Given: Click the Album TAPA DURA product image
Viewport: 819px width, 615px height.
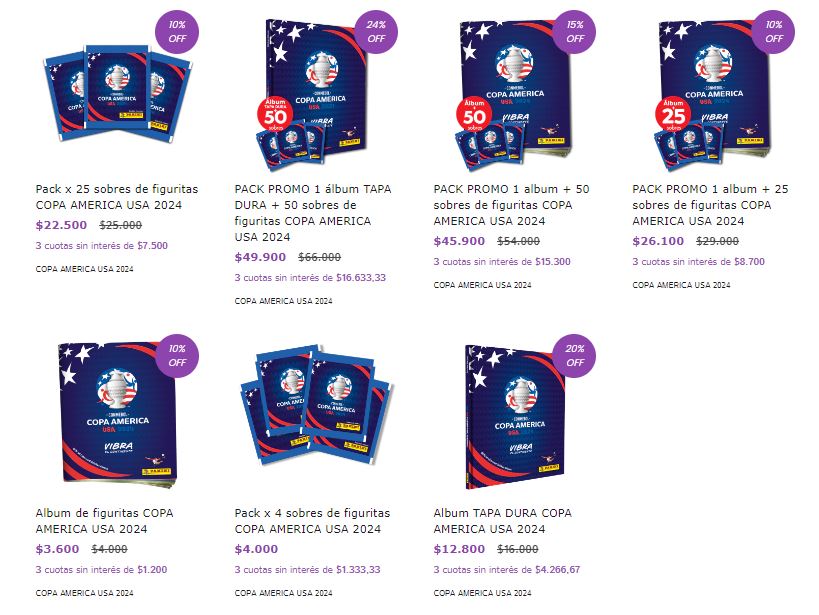Looking at the screenshot, I should coord(514,416).
